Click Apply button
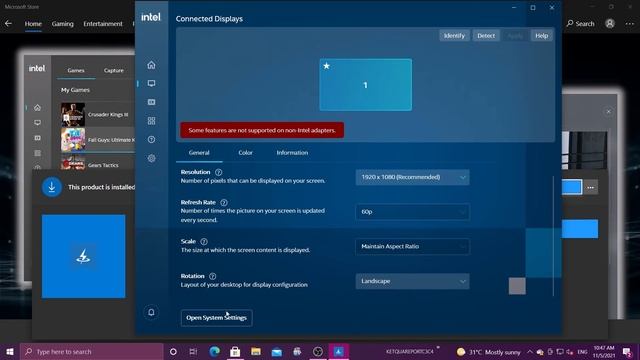 coord(515,36)
